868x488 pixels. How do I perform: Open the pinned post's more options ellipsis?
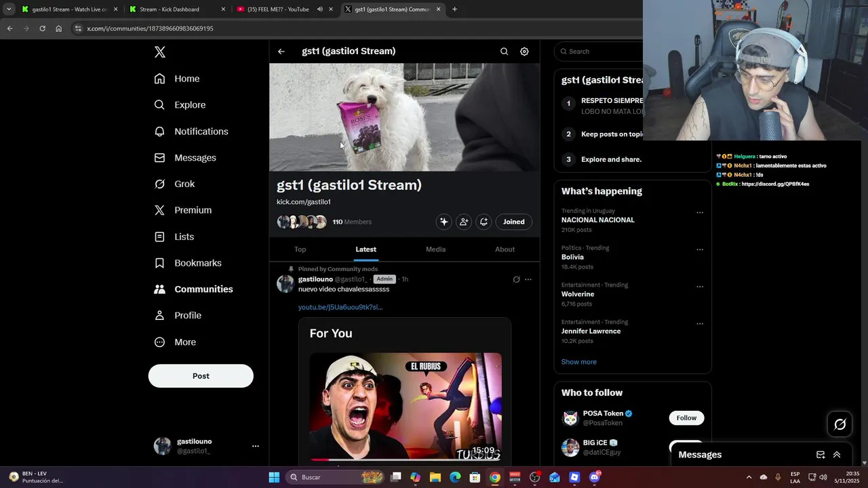(x=528, y=279)
